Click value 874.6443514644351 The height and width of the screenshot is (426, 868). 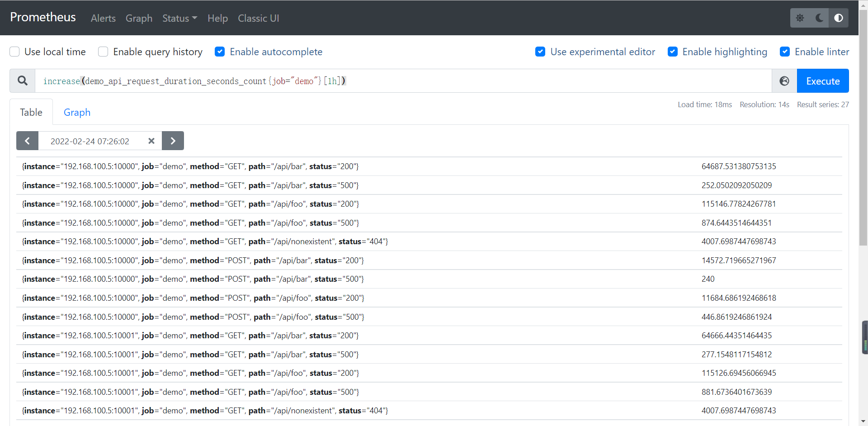[736, 223]
